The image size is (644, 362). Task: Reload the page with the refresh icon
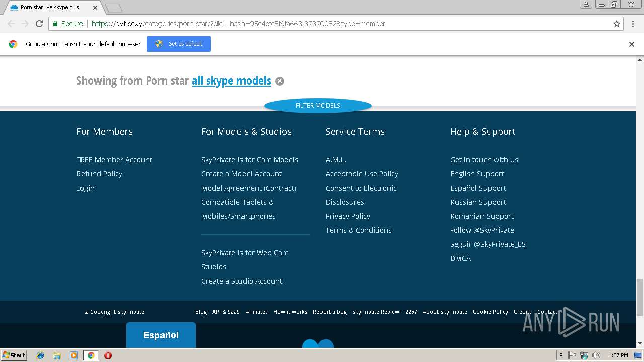point(39,24)
